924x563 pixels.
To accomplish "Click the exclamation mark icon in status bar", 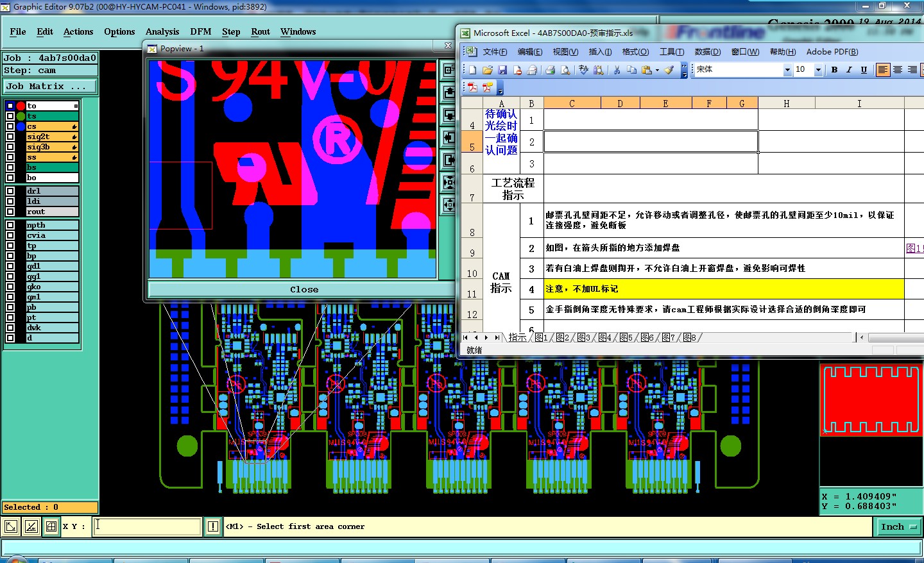I will pos(213,527).
